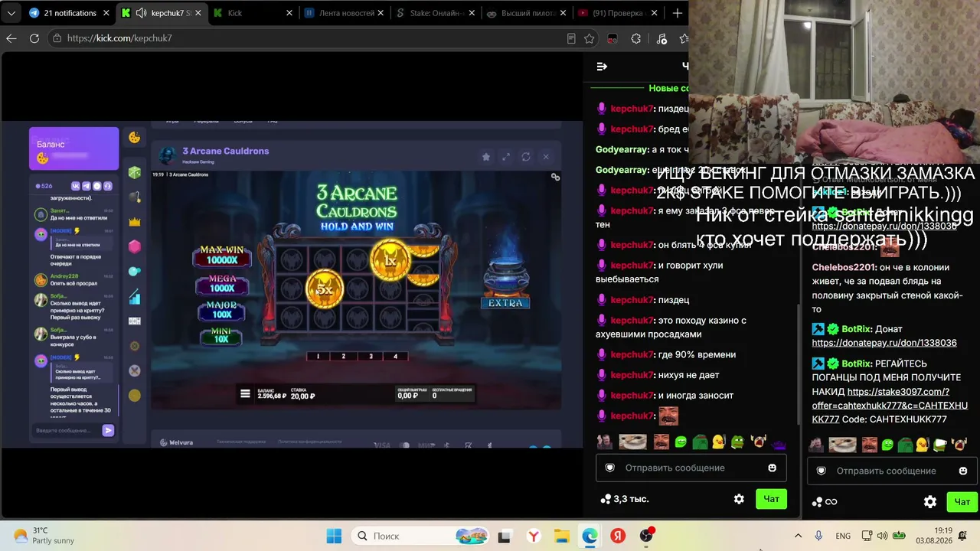This screenshot has height=551, width=980.
Task: Open the bar chart icon in sidebar
Action: [135, 296]
